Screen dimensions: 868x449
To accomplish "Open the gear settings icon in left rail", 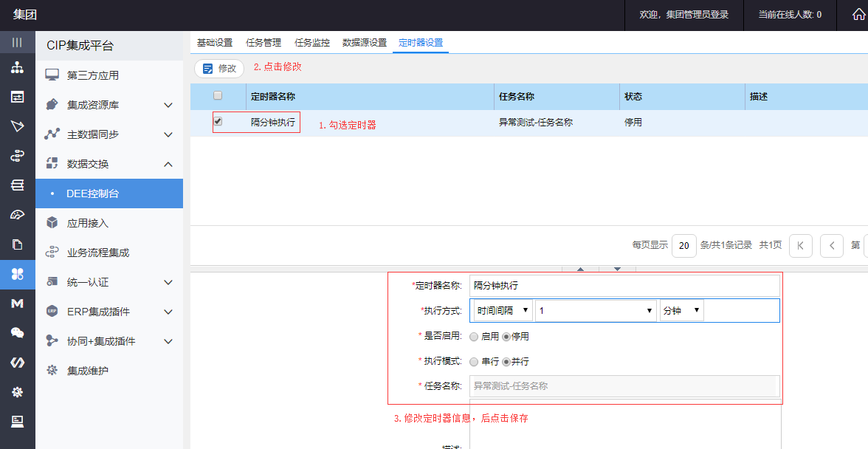I will [17, 392].
